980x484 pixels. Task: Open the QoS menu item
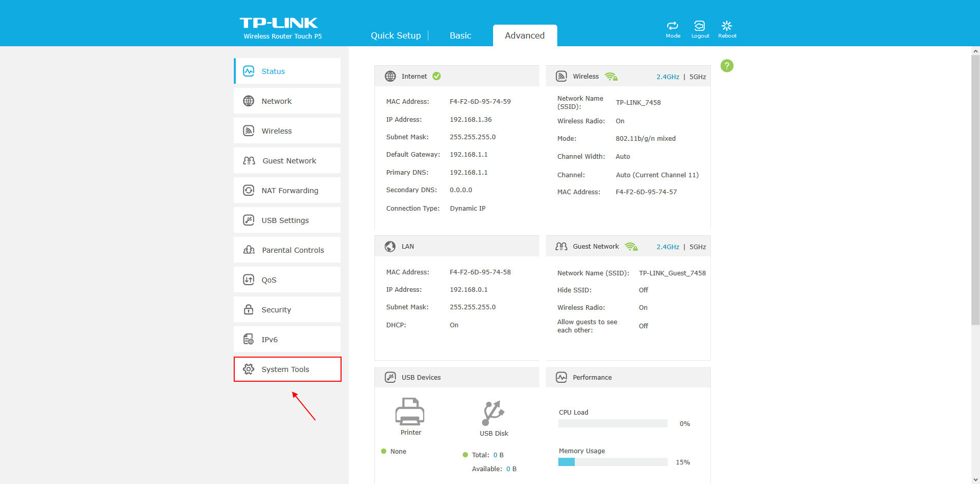[x=287, y=280]
